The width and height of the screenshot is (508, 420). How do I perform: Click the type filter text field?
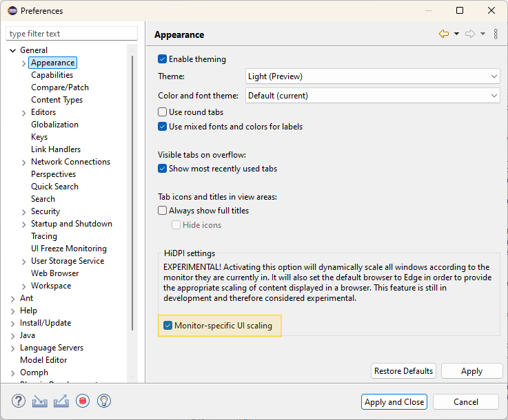point(72,34)
